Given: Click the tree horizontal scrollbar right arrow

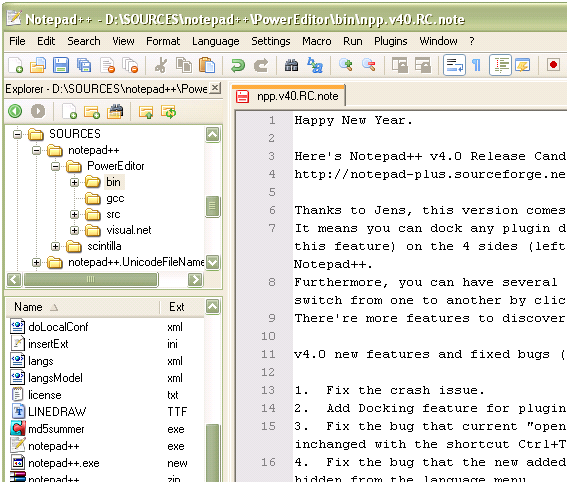Looking at the screenshot, I should point(196,279).
